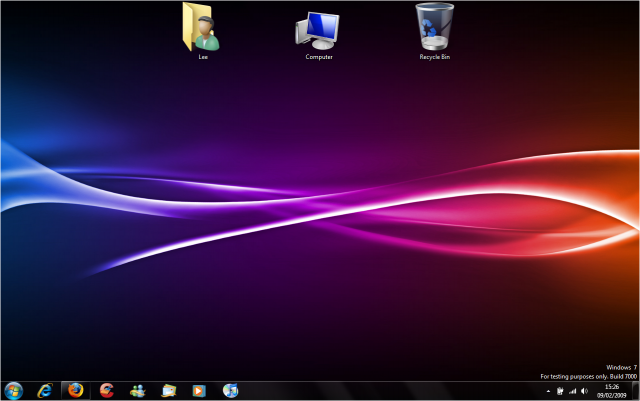Open the network signal tray icon
Viewport: 640px width, 401px height.
tap(573, 391)
